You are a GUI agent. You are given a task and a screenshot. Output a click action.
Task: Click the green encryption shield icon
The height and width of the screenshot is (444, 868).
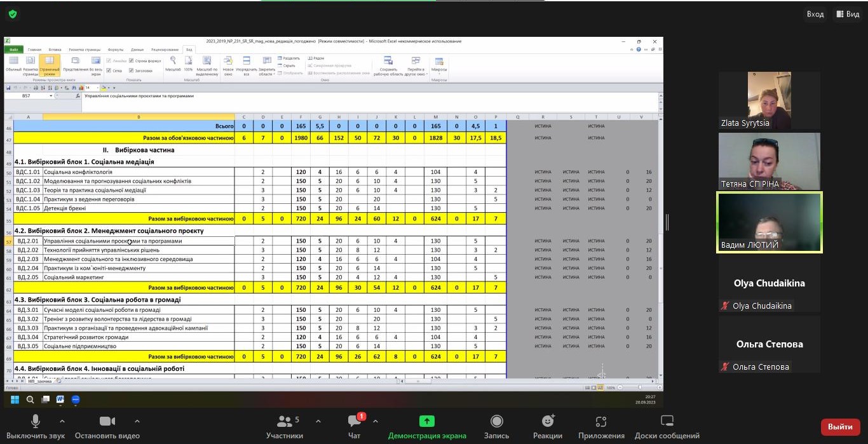13,14
